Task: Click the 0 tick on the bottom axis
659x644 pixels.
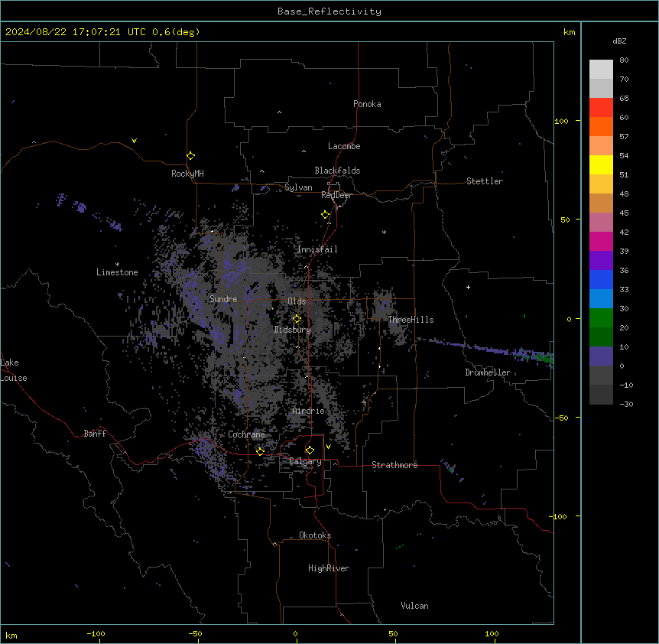Action: coord(295,634)
